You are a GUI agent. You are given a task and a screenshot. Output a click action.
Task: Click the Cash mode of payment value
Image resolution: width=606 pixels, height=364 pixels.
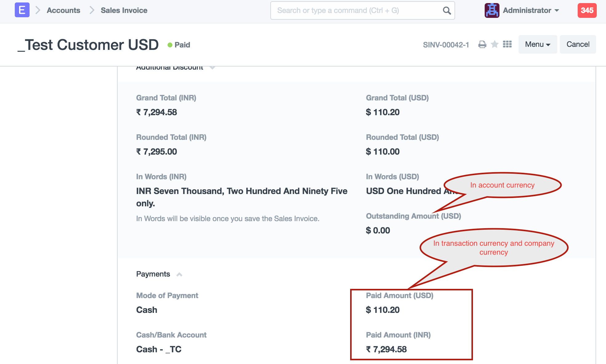[147, 310]
